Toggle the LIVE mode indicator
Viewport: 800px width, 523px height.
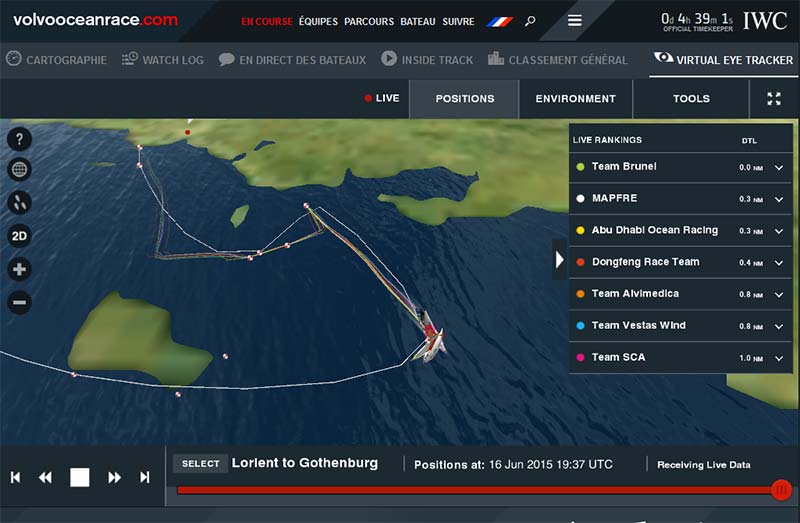(x=382, y=98)
